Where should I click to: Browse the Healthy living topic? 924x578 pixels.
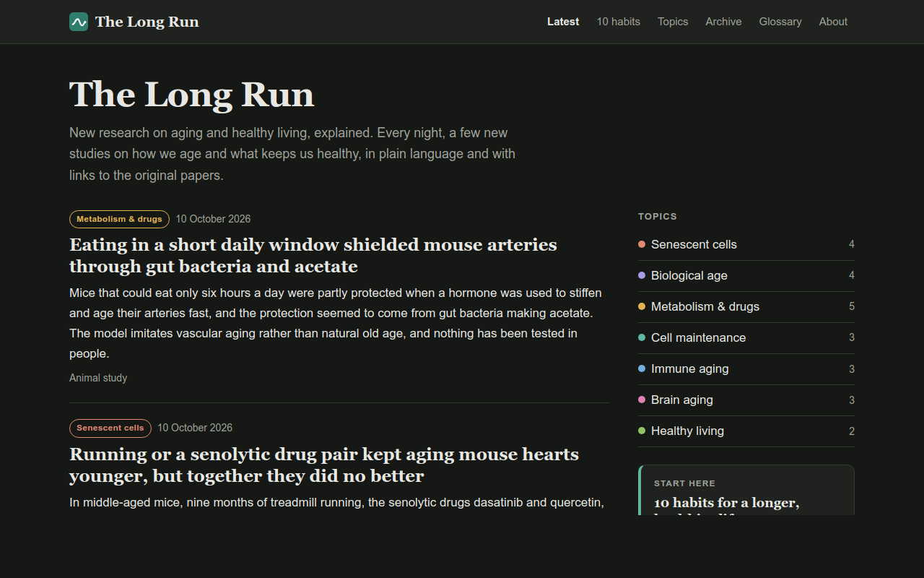[746, 431]
